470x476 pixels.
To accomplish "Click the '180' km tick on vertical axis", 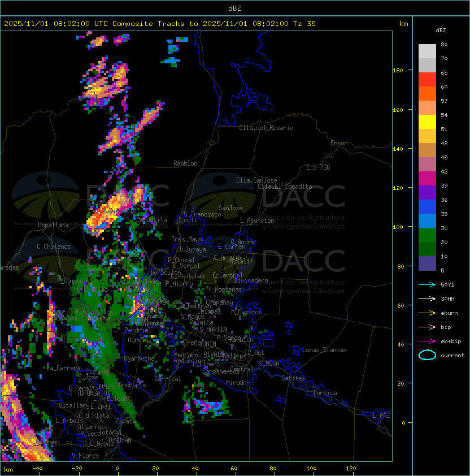I will coord(398,71).
